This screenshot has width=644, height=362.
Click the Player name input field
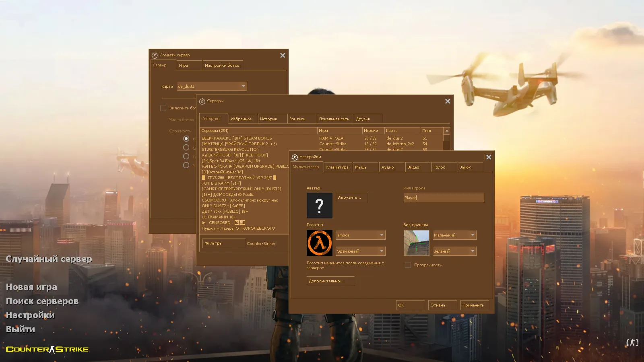[x=443, y=197]
